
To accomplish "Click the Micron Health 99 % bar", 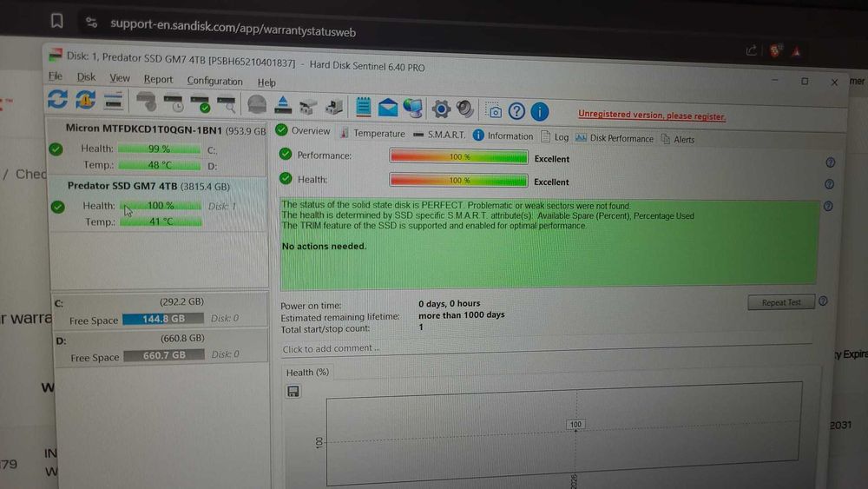I will point(160,149).
